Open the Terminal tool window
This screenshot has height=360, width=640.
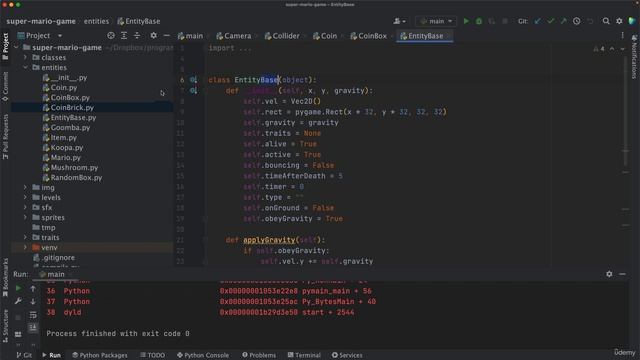coord(304,355)
